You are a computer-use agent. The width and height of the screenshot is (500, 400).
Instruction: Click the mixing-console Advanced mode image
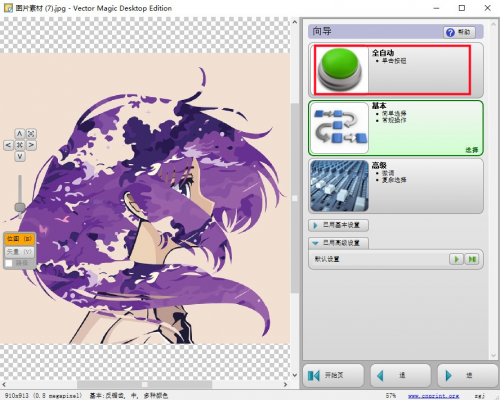(339, 186)
